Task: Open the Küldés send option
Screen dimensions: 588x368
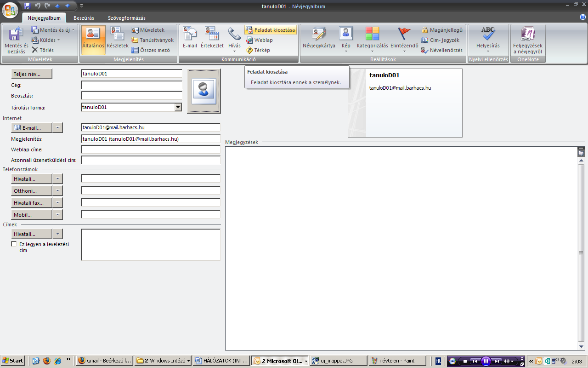Action: pos(45,40)
